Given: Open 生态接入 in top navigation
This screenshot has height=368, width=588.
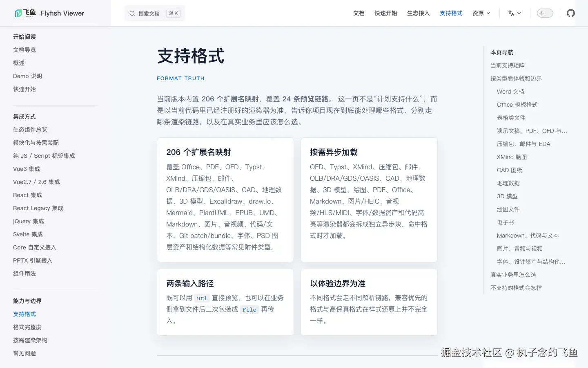Looking at the screenshot, I should (419, 13).
